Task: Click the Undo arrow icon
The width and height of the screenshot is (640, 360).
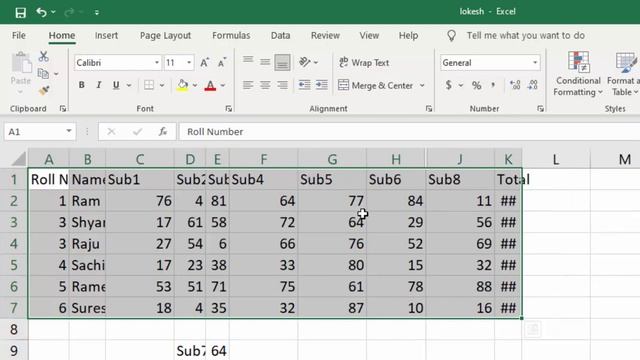Action: [41, 12]
